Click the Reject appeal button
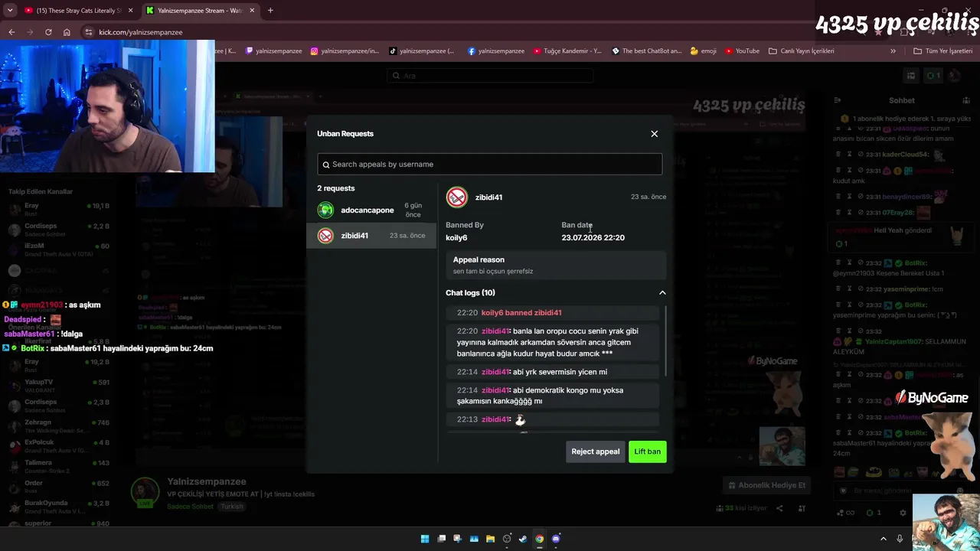Image resolution: width=980 pixels, height=551 pixels. 595,452
